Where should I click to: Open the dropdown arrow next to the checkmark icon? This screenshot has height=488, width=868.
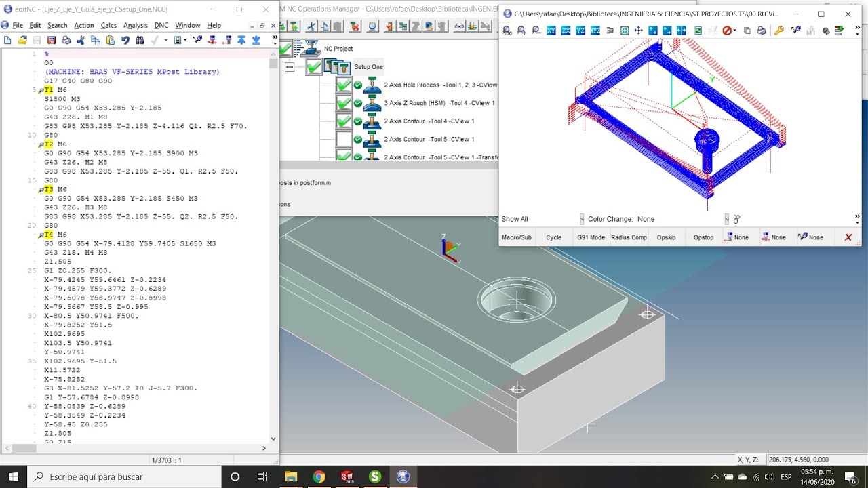165,41
